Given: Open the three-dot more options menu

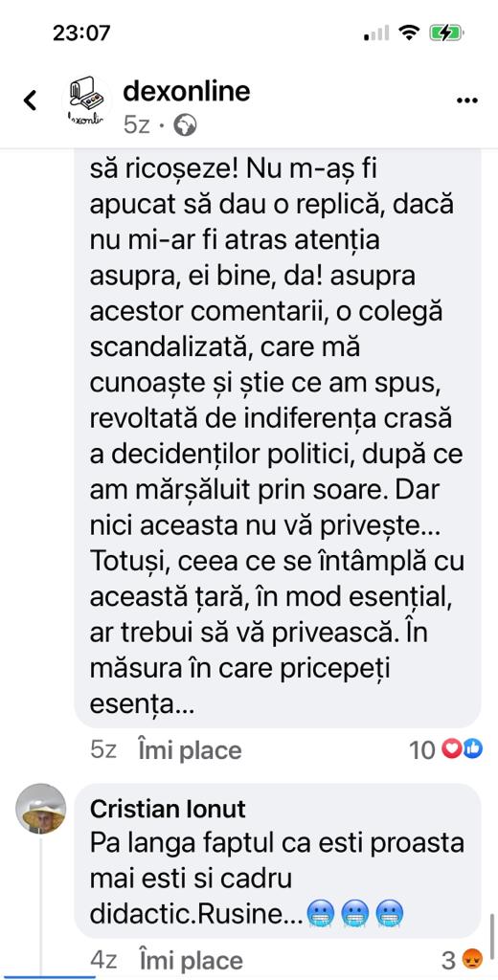Looking at the screenshot, I should [x=467, y=101].
